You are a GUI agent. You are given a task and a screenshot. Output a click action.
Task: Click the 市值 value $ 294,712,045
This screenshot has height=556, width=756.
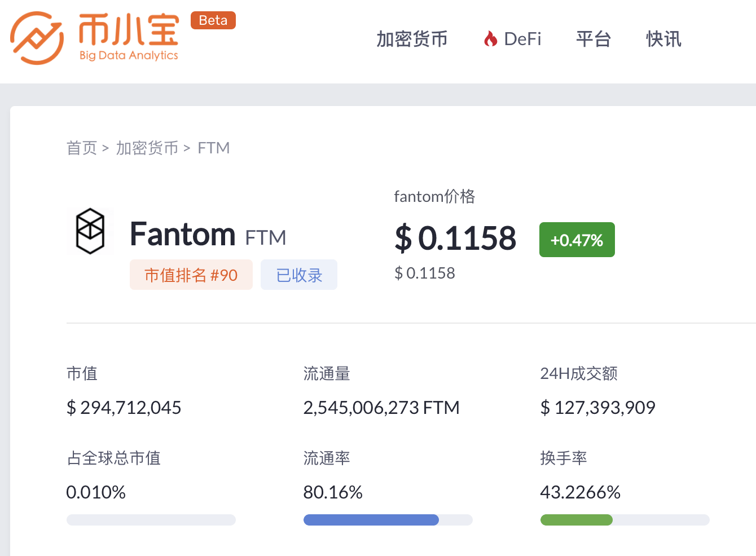124,407
